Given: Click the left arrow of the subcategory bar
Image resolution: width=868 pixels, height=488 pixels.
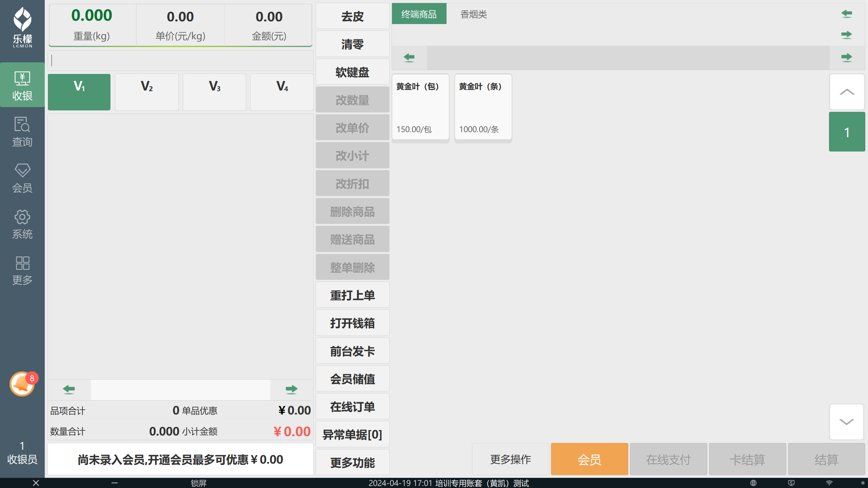Looking at the screenshot, I should click(x=409, y=58).
